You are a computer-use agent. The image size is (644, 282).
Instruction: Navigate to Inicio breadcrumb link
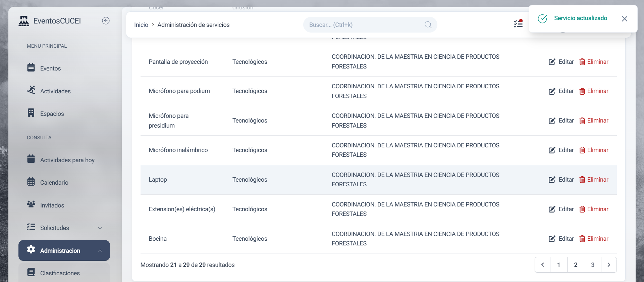141,25
